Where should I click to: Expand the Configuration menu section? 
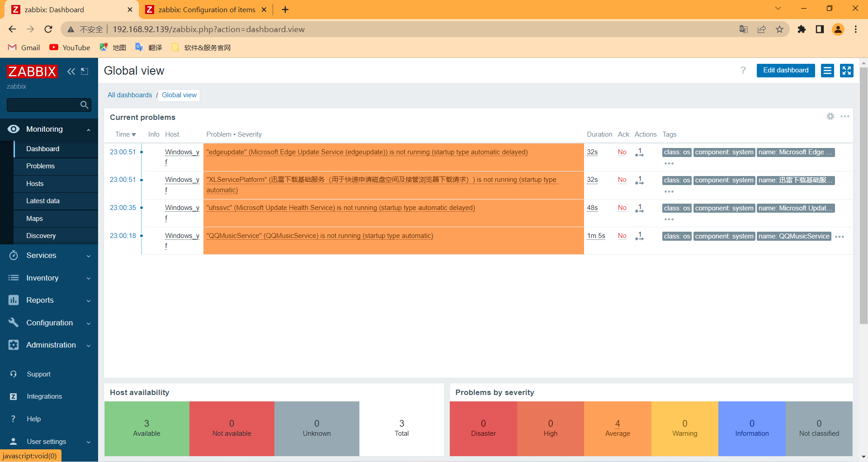pyautogui.click(x=49, y=323)
